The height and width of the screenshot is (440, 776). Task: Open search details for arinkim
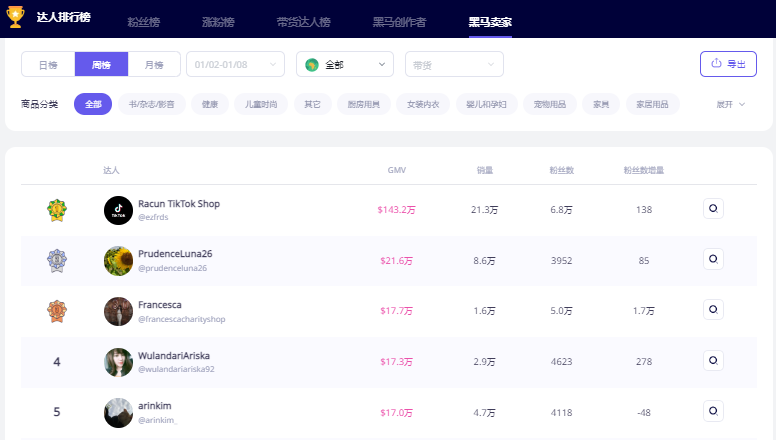[713, 411]
